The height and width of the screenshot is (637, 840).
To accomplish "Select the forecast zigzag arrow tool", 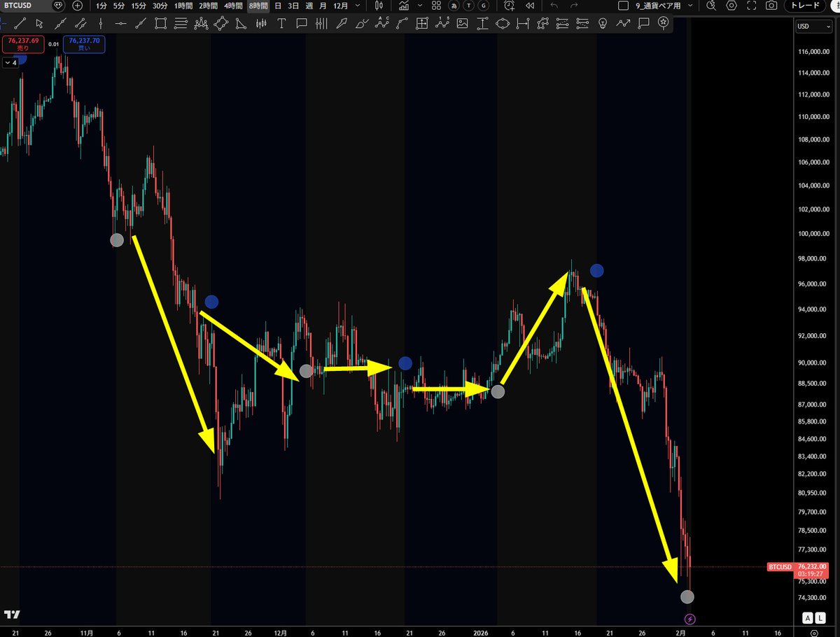I will (623, 24).
